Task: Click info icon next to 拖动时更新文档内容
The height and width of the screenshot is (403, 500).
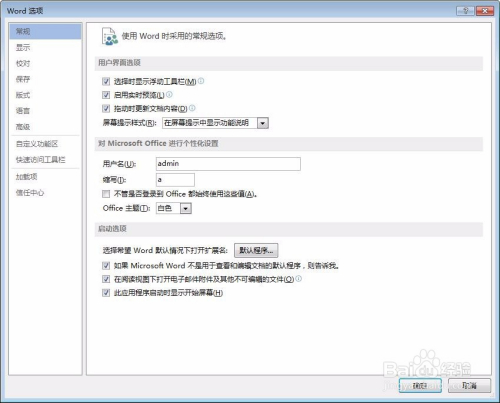Action: click(x=192, y=108)
